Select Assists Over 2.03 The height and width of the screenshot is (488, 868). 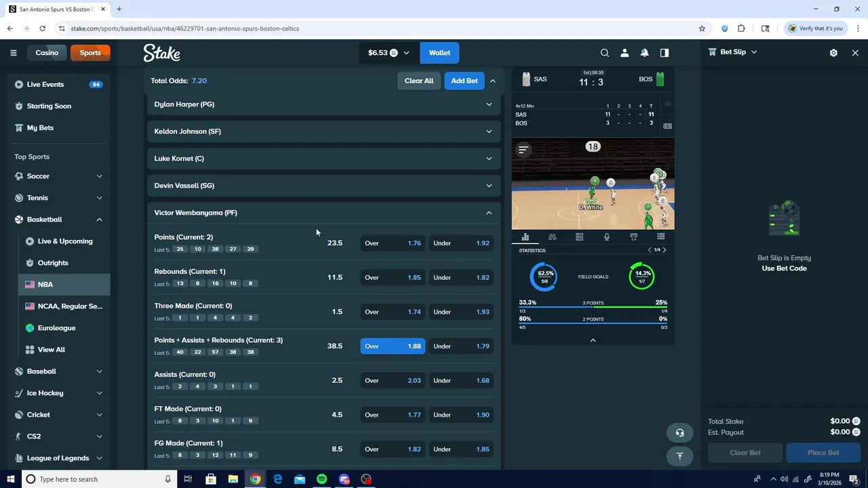pos(393,380)
